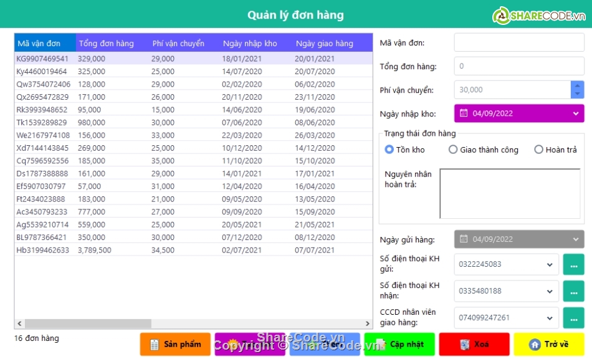
Task: Click the Ngày giao hàng column header
Action: point(324,43)
